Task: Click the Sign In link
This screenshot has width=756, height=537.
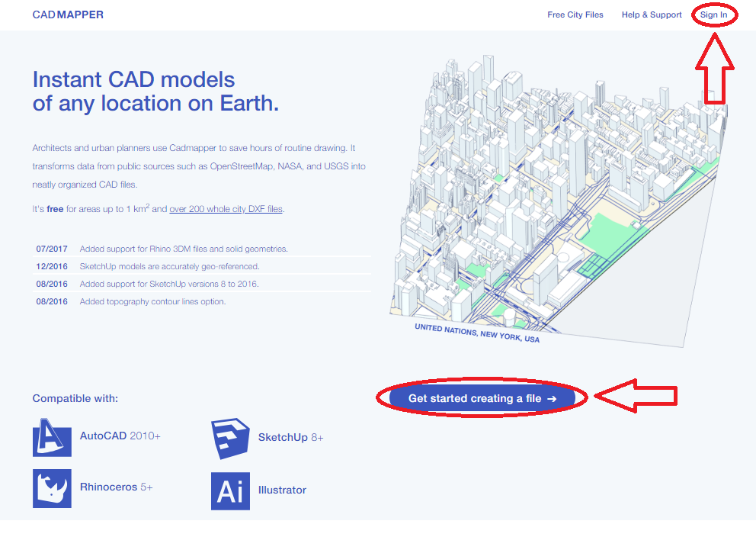Action: (x=713, y=15)
